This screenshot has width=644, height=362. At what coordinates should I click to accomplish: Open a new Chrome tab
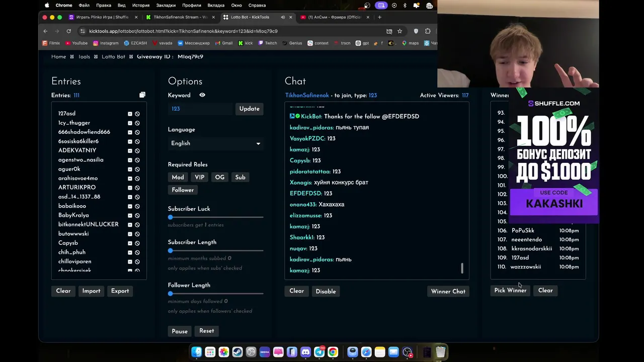[380, 17]
